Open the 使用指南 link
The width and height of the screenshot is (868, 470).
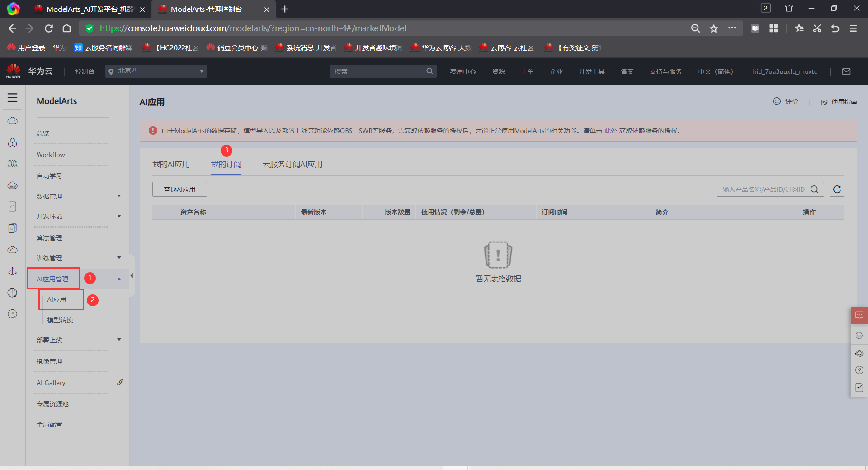point(839,102)
